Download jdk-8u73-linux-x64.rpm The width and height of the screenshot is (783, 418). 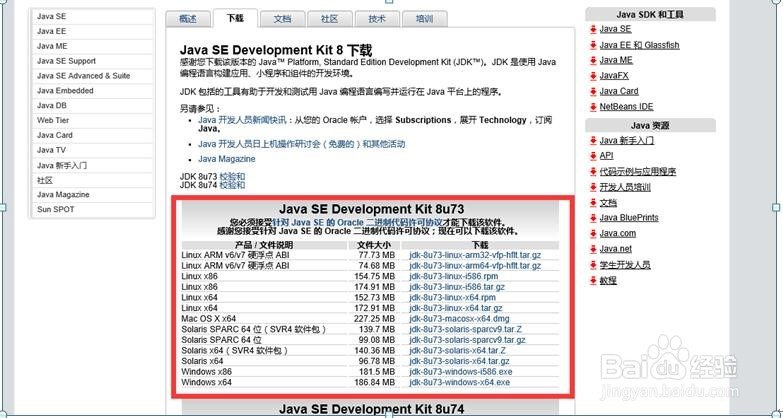pos(452,298)
